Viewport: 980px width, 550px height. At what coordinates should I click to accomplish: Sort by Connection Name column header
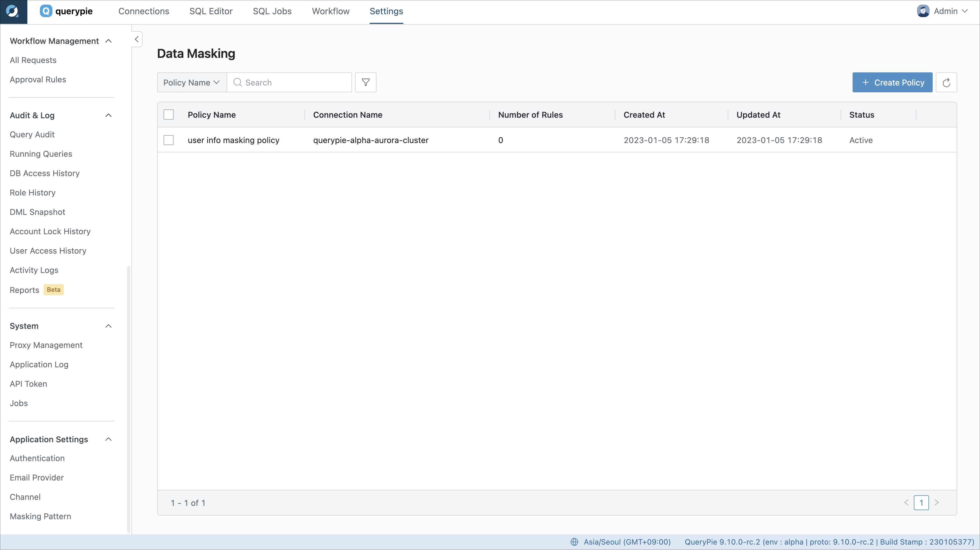tap(348, 115)
